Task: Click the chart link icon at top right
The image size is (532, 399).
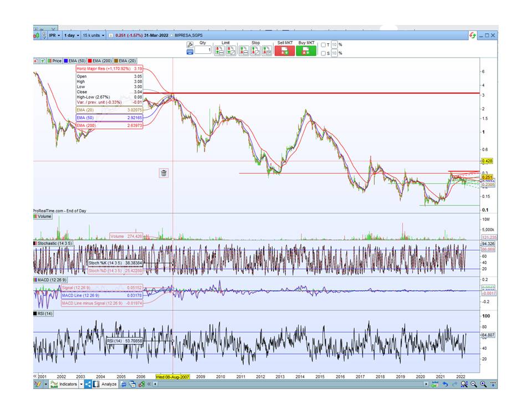Action: (x=472, y=35)
